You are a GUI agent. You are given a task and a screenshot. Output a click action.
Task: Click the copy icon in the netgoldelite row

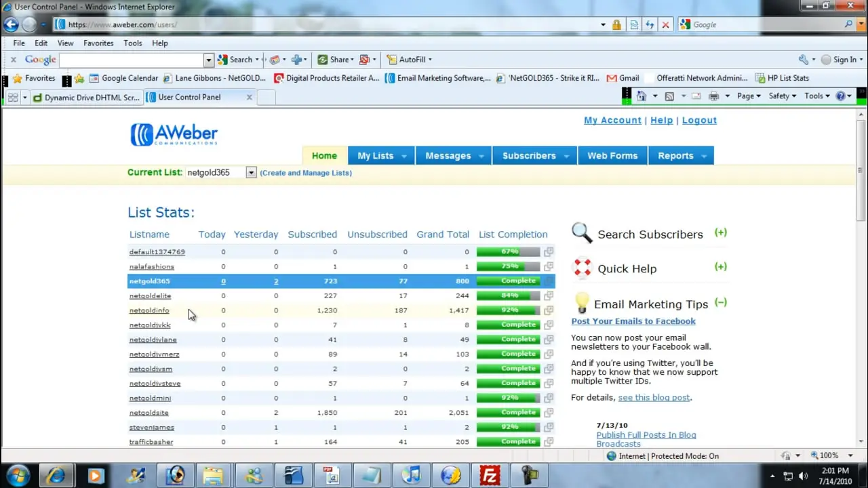[x=549, y=296]
